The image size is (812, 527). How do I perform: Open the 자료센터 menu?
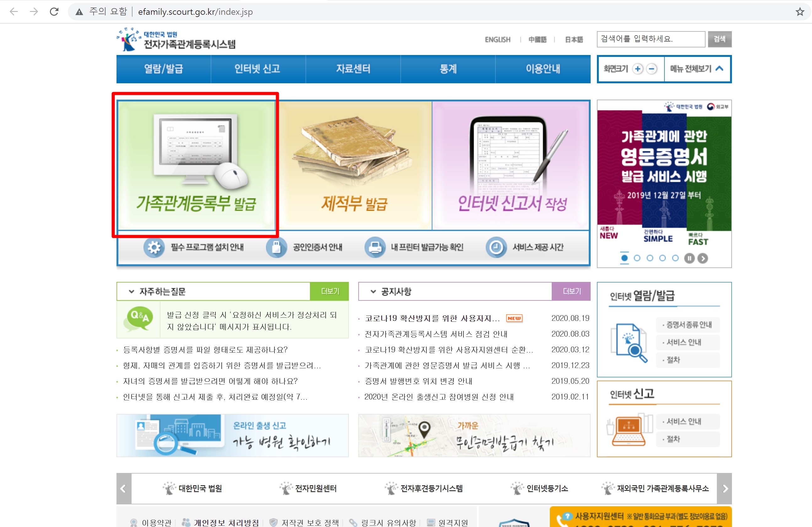point(353,69)
